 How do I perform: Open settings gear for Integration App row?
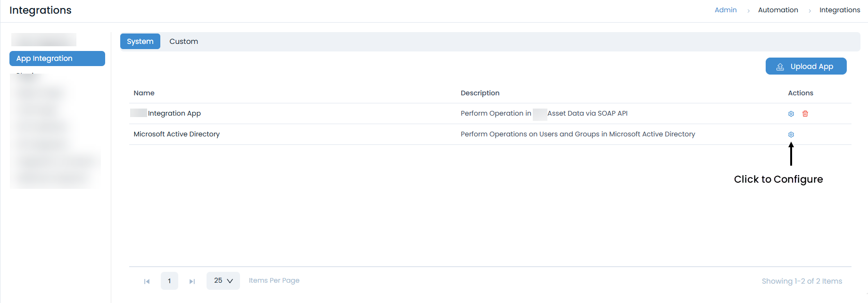point(791,114)
